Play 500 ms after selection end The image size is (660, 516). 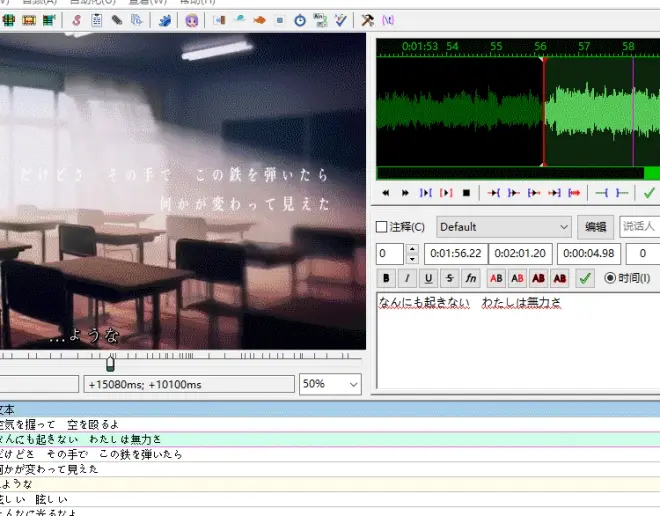point(514,193)
